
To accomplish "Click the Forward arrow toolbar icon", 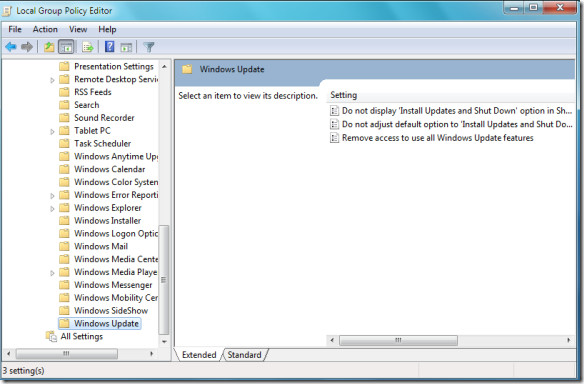I will click(26, 47).
